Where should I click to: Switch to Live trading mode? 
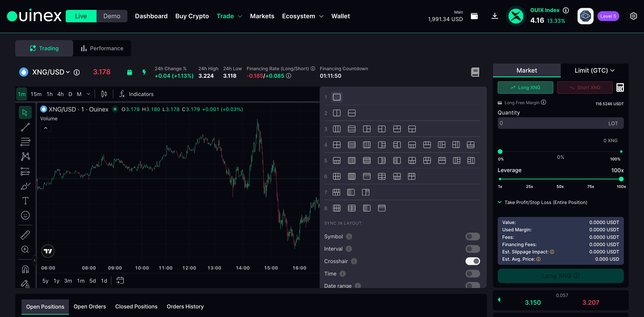point(81,16)
